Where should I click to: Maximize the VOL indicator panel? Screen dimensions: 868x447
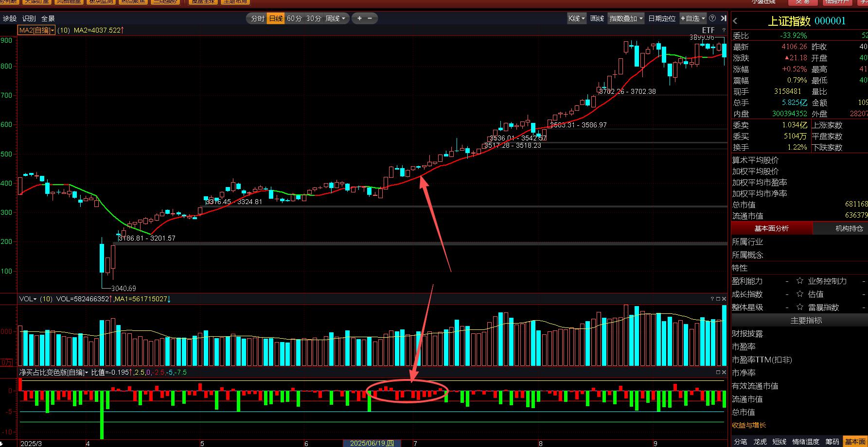click(718, 299)
